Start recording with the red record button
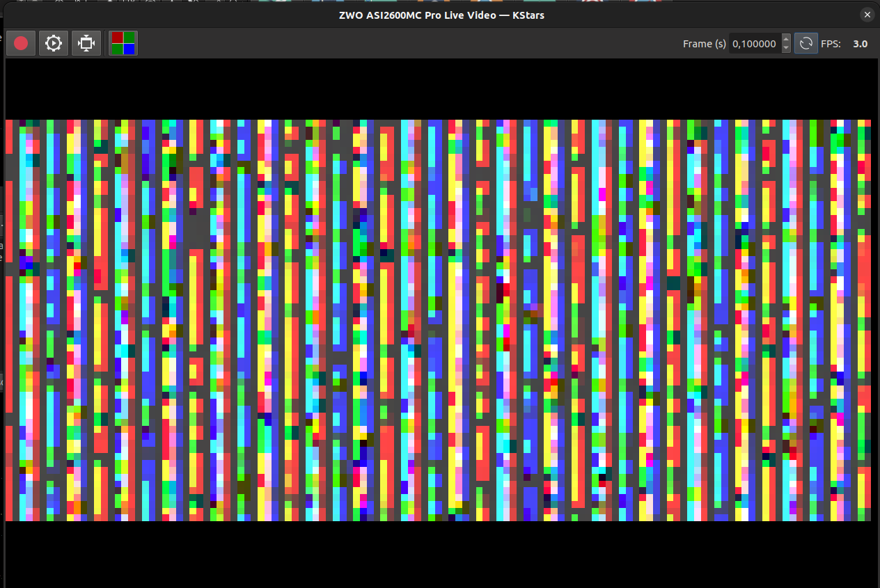 click(x=21, y=43)
